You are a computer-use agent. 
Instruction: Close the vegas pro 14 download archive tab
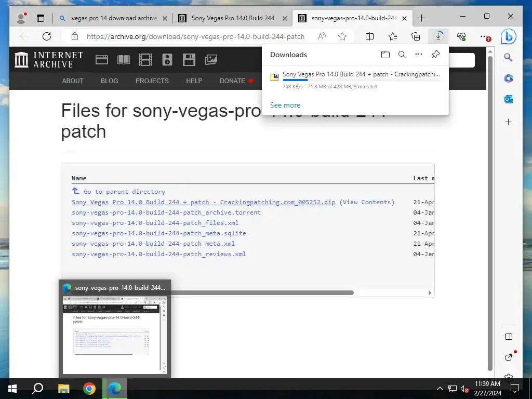click(x=165, y=18)
